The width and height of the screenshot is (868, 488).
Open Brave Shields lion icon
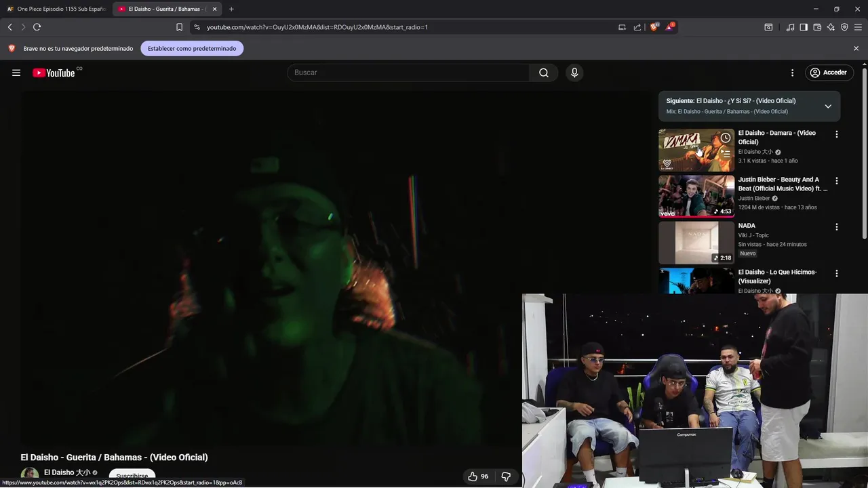(654, 27)
